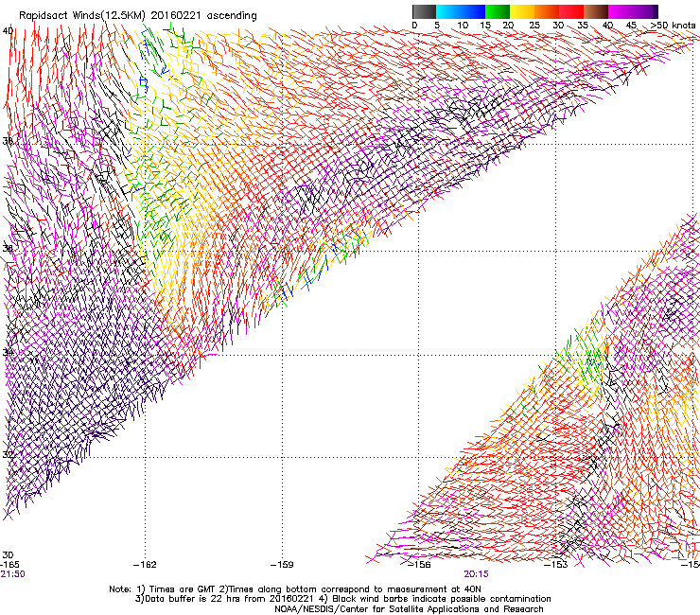Viewport: 700px width, 615px height.
Task: Select the '45' label on the speed scale
Action: [x=631, y=26]
